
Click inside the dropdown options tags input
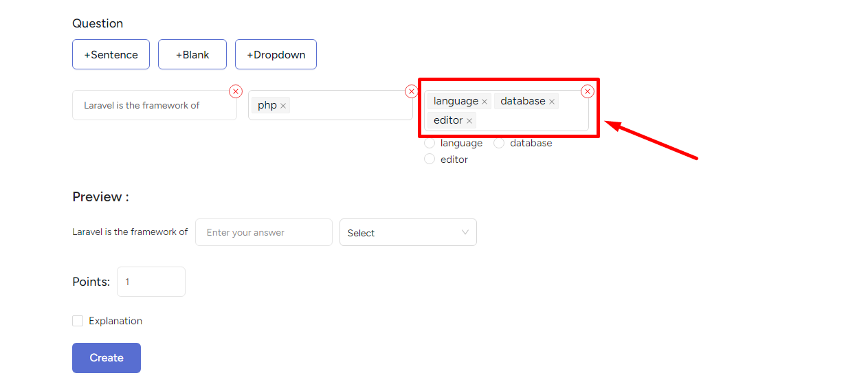[507, 111]
